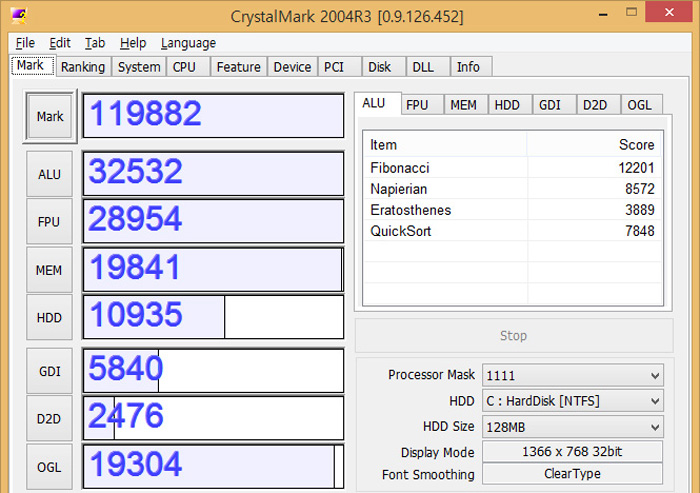Click the CrystalMark app icon in title bar
Screen dimensions: 700x493
click(19, 16)
